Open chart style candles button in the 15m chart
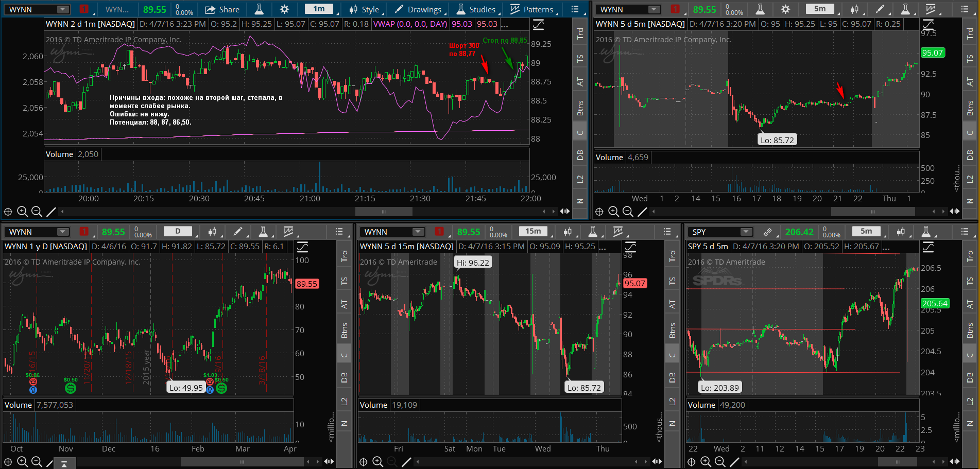The height and width of the screenshot is (469, 980). click(x=568, y=232)
